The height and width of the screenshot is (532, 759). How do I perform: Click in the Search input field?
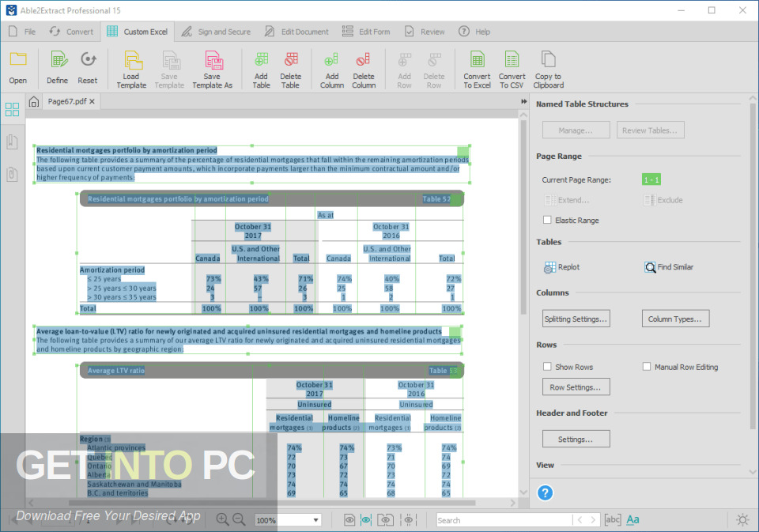[x=504, y=520]
